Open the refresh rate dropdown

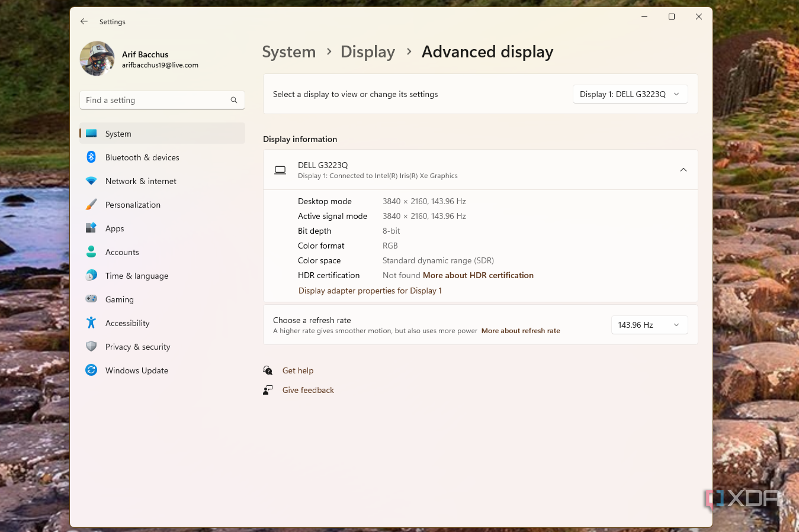coord(649,324)
